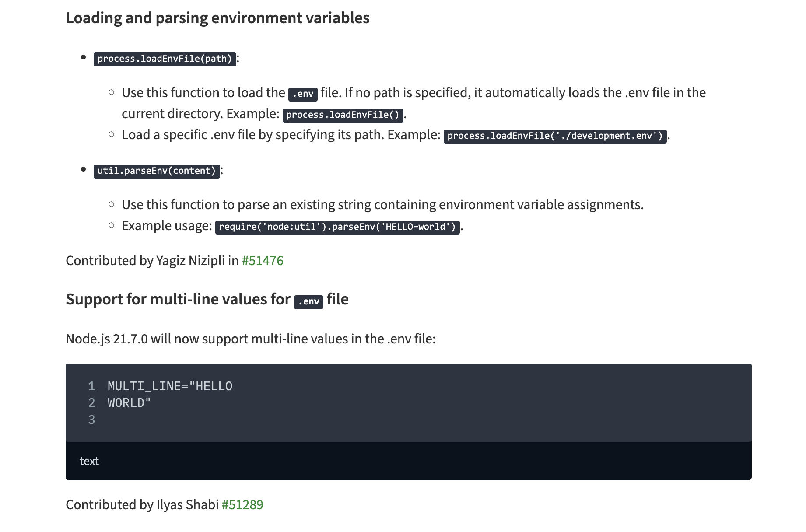
Task: Open pull request link #51289
Action: pyautogui.click(x=242, y=505)
